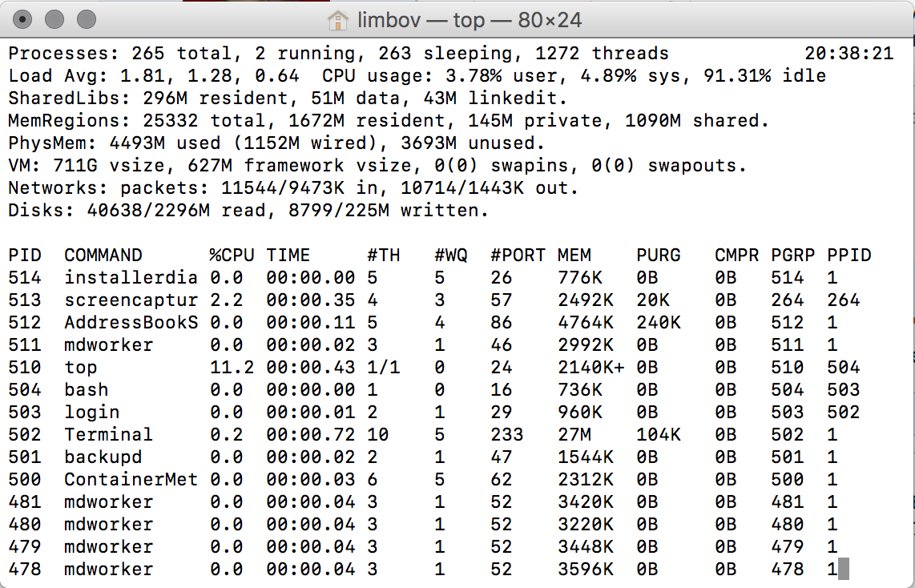This screenshot has height=588, width=915.
Task: Click the 264 PGRP value for screencaptur
Action: pyautogui.click(x=787, y=300)
